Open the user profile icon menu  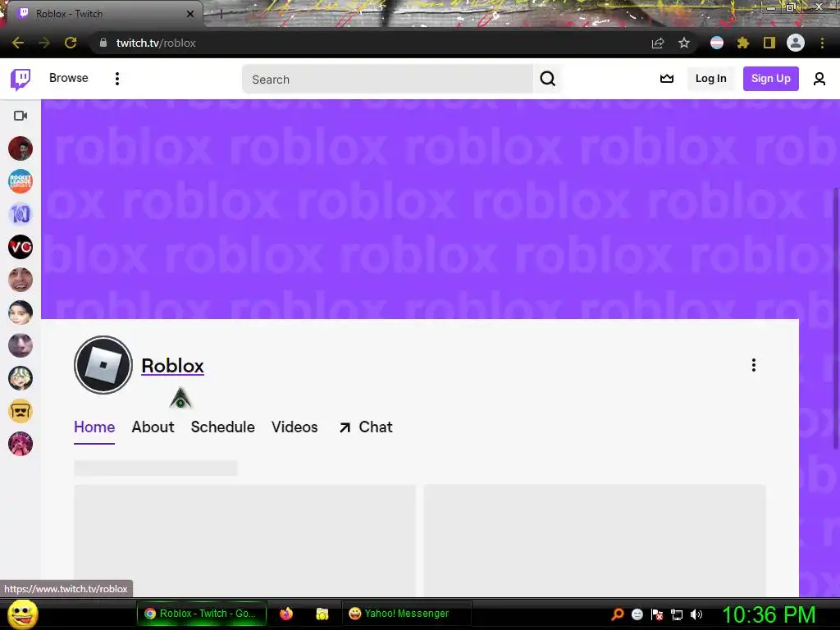(819, 80)
